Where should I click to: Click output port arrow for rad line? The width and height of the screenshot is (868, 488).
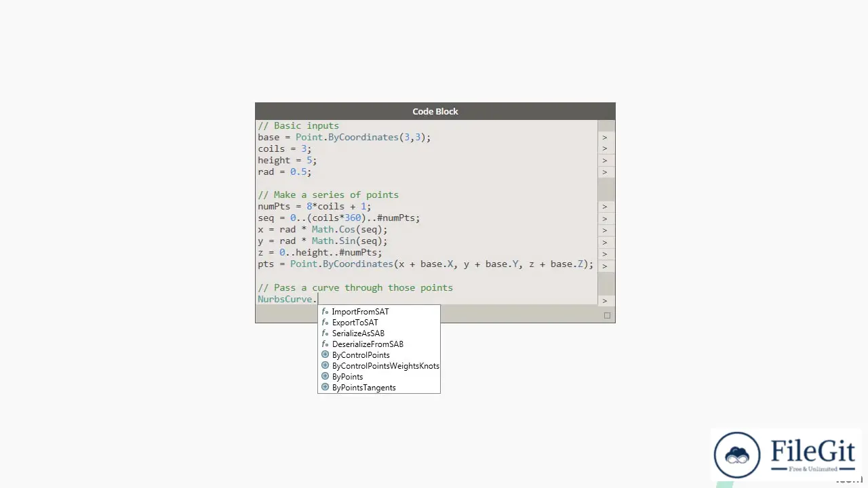(x=605, y=172)
